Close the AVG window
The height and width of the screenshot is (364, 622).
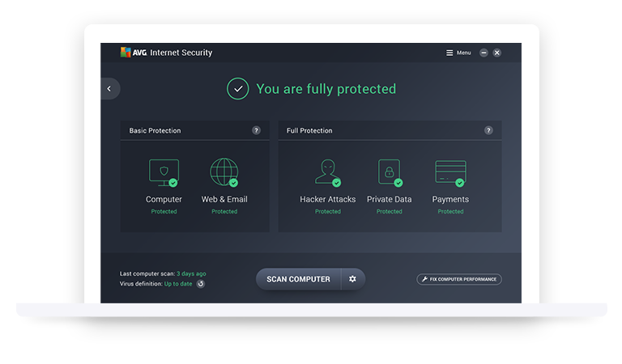[x=496, y=53]
